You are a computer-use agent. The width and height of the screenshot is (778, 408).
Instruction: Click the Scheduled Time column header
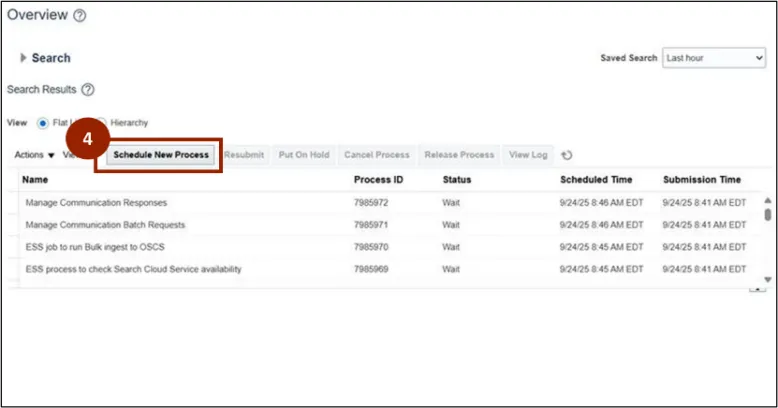click(x=596, y=180)
